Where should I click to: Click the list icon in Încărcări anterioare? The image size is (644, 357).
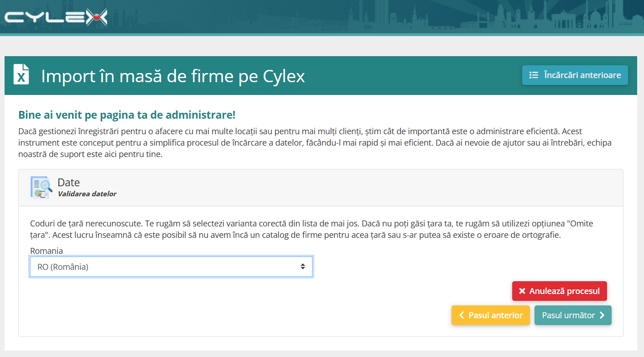click(x=534, y=75)
